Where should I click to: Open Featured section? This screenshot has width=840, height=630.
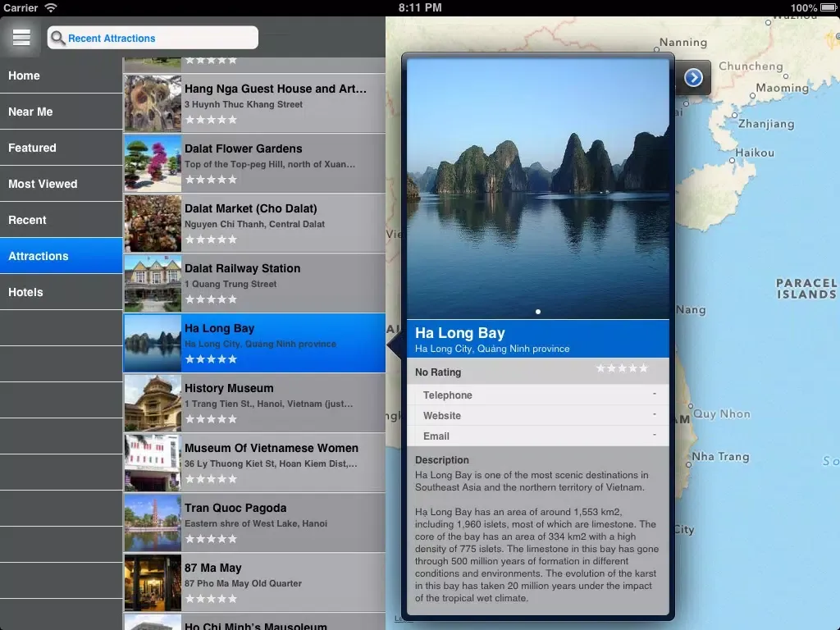(x=61, y=148)
